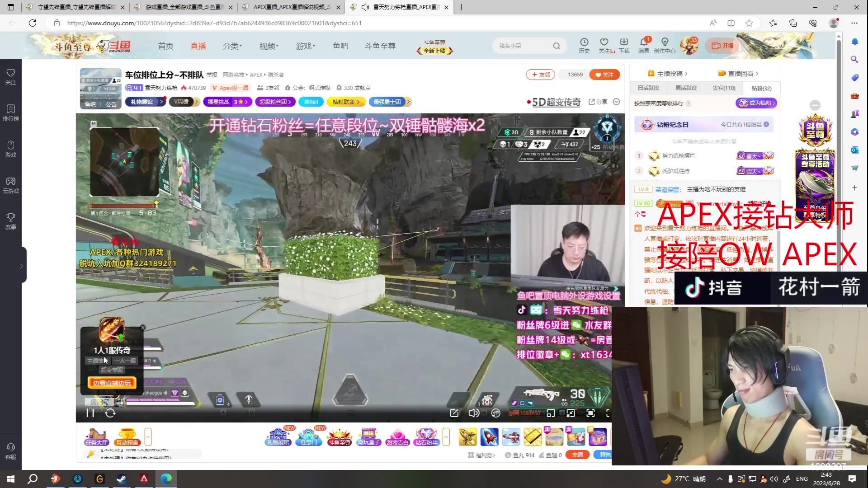
Task: Open 礼物展馆 badge under title
Action: [145, 102]
